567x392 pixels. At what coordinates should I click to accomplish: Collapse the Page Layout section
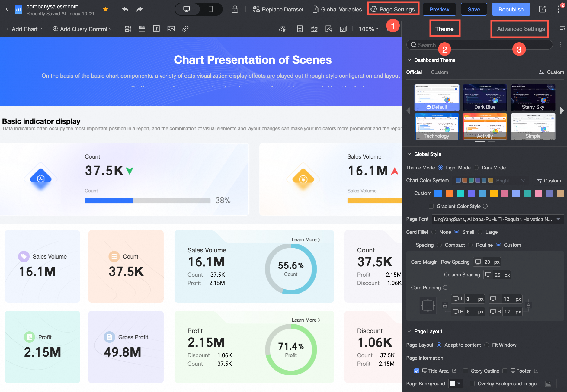tap(409, 331)
